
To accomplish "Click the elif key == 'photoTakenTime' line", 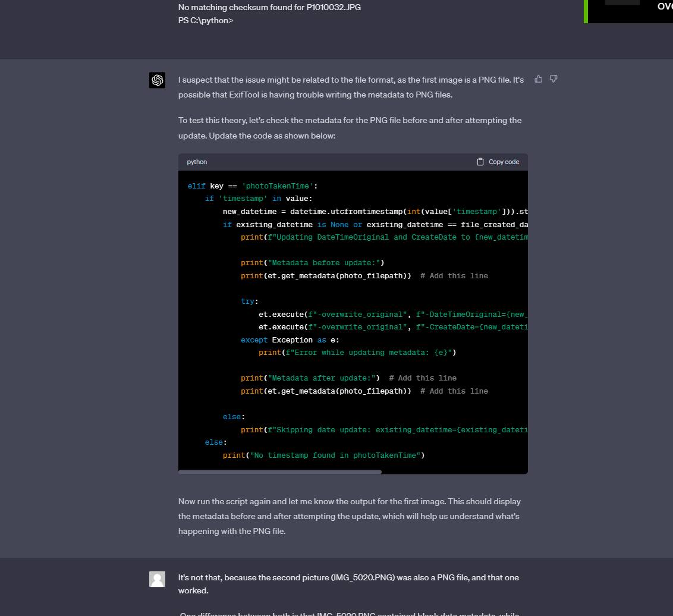I will click(253, 186).
